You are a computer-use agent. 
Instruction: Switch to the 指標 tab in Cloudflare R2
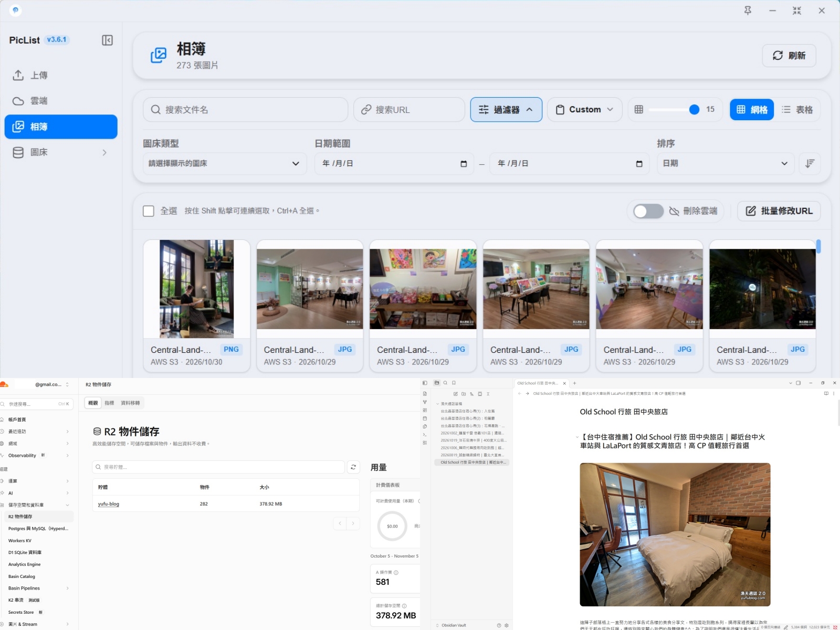click(x=109, y=403)
